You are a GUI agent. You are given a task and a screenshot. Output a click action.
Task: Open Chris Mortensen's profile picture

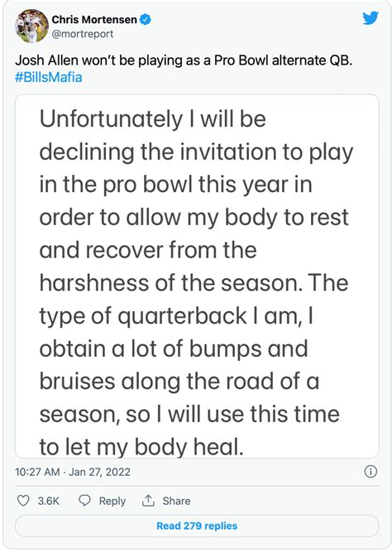click(x=31, y=26)
